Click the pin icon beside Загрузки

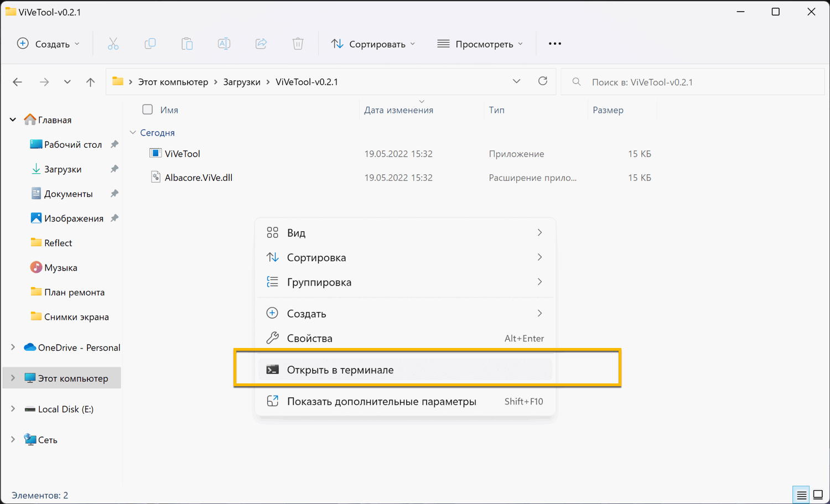pyautogui.click(x=115, y=169)
